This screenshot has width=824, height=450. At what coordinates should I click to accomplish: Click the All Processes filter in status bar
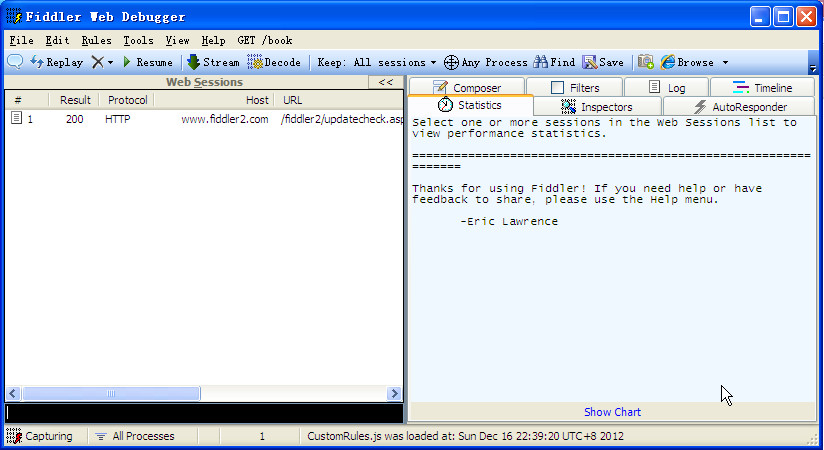(x=135, y=436)
